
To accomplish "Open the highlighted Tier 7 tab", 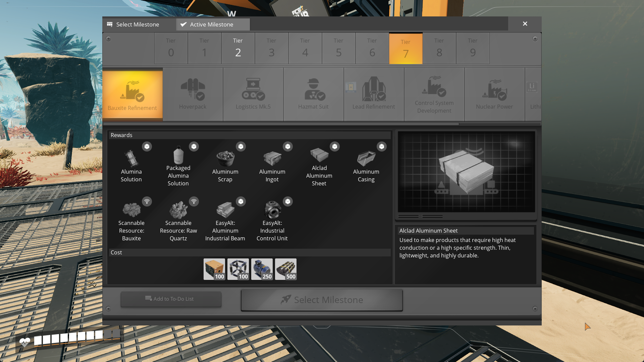I will [x=406, y=49].
